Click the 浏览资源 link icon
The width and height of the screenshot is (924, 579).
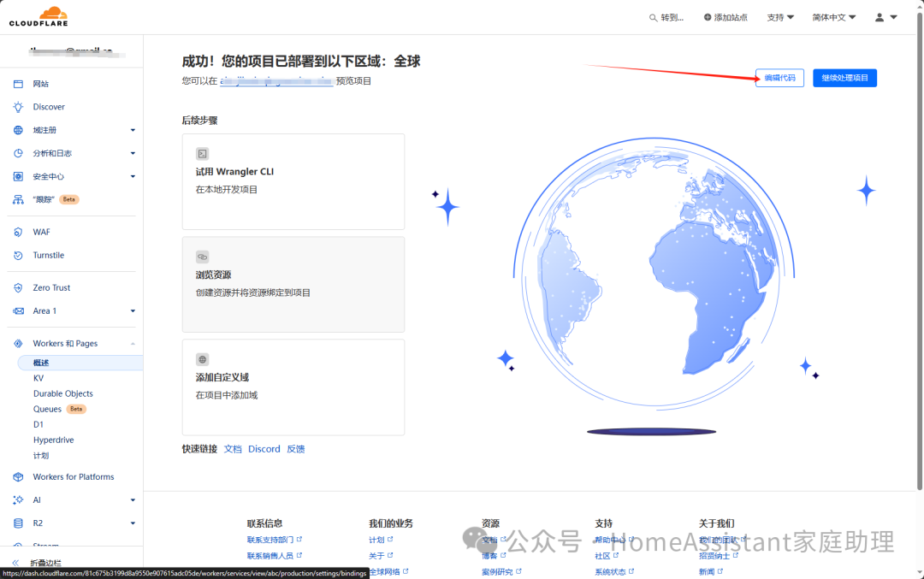point(202,257)
